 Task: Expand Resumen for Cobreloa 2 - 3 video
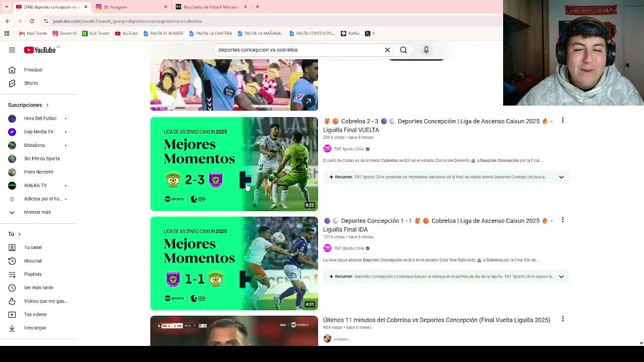coord(561,177)
